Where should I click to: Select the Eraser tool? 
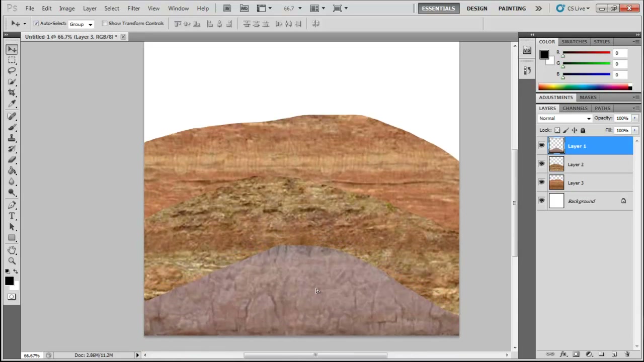[x=12, y=160]
